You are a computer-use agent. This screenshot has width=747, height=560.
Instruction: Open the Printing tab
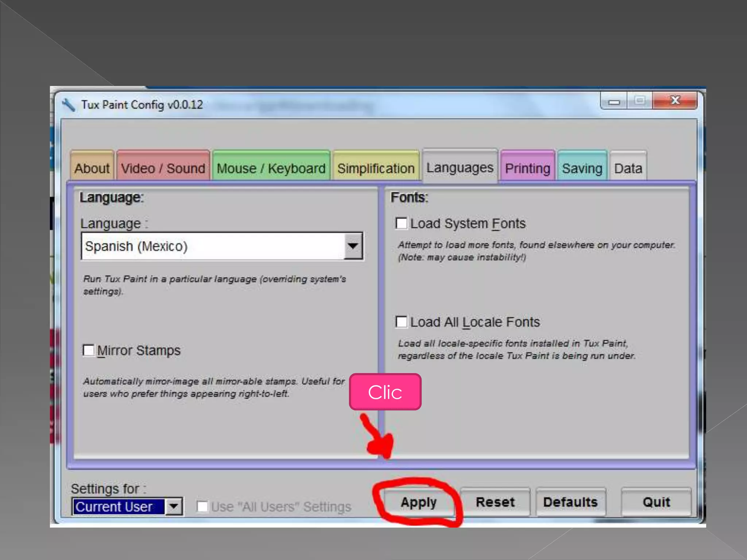point(527,168)
